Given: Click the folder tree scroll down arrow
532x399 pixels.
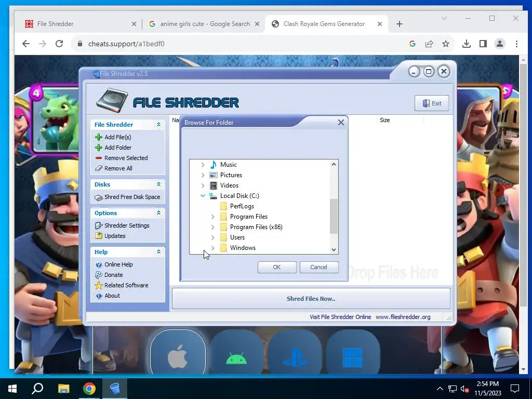Looking at the screenshot, I should point(334,250).
